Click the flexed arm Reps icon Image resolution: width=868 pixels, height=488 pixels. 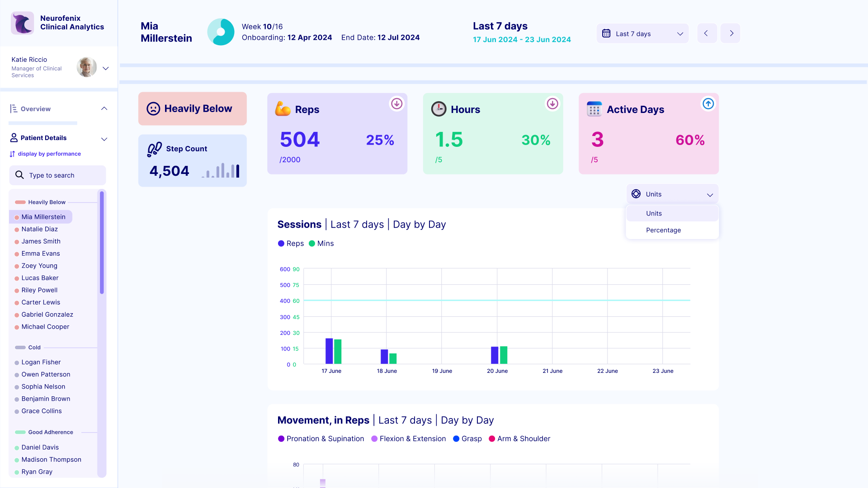[x=283, y=109]
